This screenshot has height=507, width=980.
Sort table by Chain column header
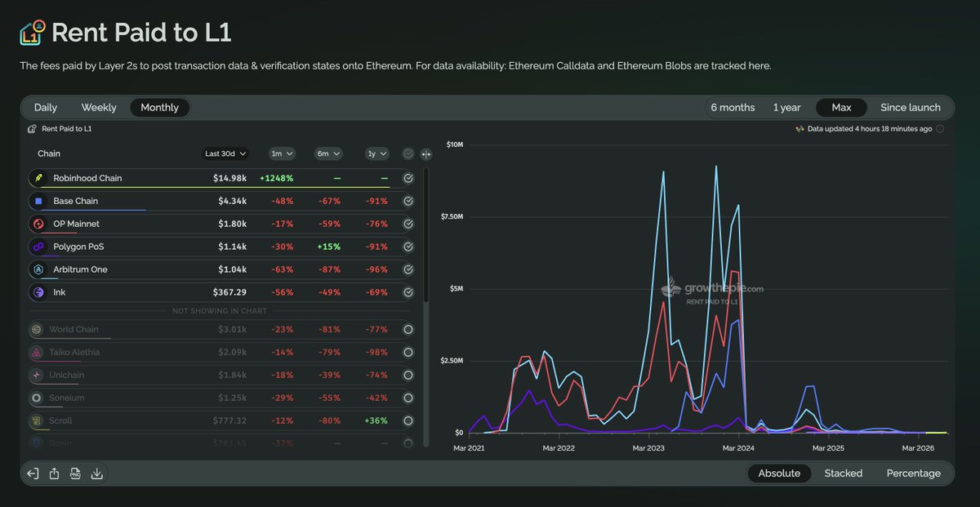click(49, 153)
